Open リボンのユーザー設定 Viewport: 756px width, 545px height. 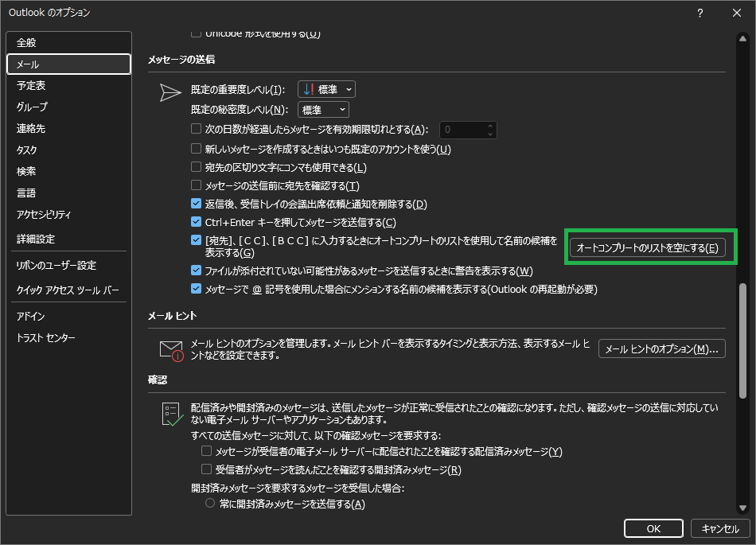pos(69,266)
